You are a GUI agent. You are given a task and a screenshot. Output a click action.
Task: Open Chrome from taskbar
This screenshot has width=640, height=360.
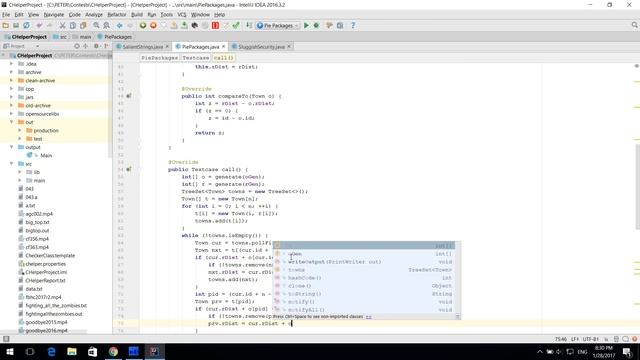[x=113, y=351]
